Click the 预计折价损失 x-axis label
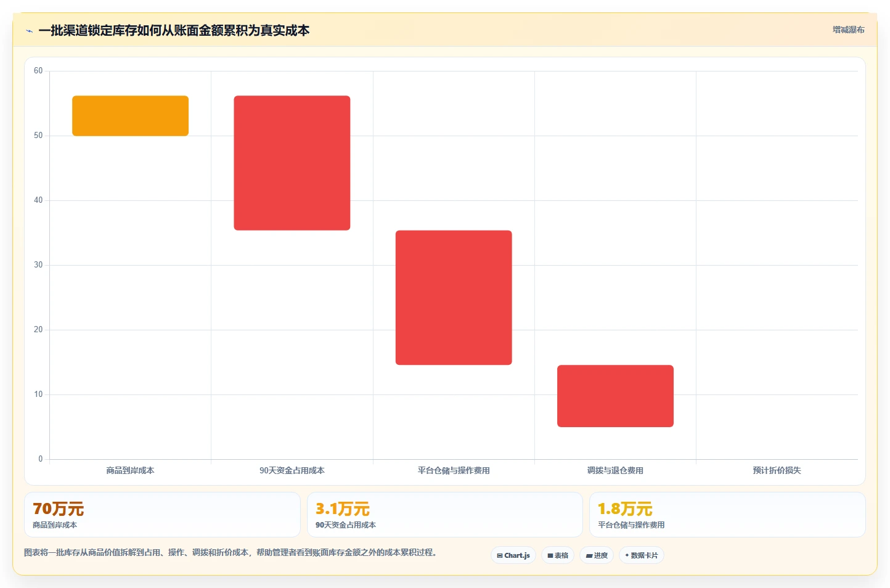The image size is (890, 588). pyautogui.click(x=777, y=470)
